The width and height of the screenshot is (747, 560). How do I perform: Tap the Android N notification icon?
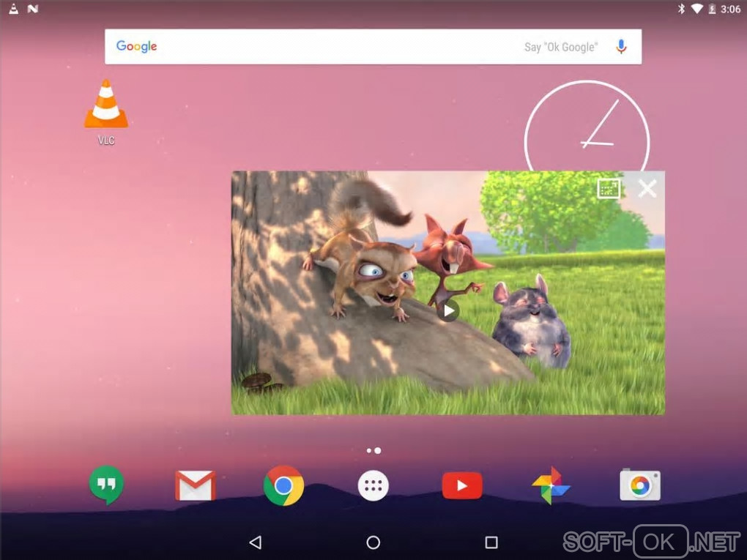point(33,9)
